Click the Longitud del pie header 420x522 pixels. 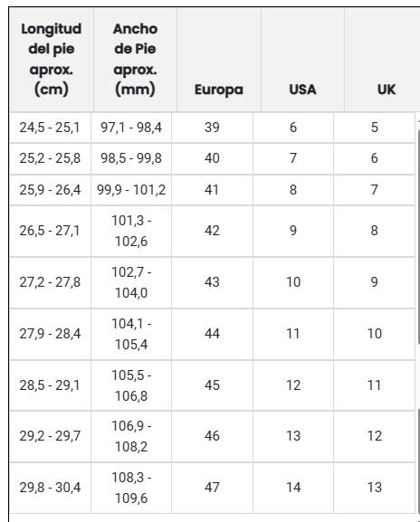(x=52, y=60)
